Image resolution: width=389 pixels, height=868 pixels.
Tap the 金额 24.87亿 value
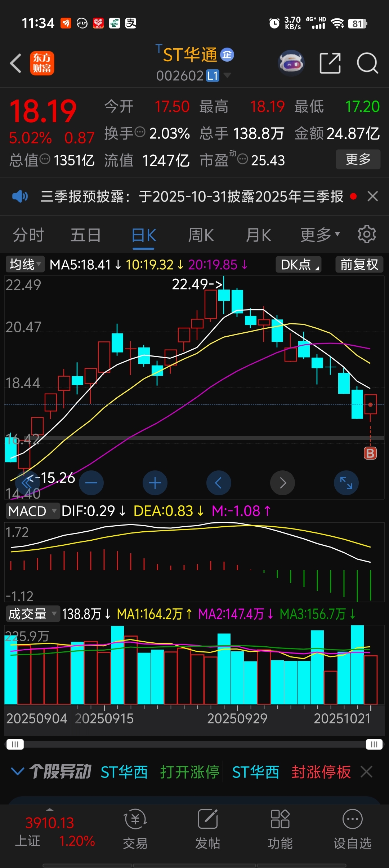tap(337, 133)
